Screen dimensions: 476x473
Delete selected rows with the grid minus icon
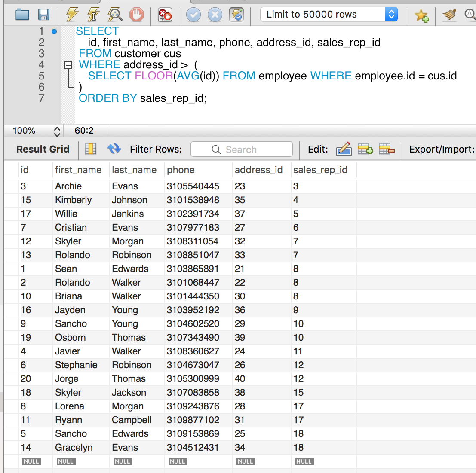pyautogui.click(x=387, y=149)
